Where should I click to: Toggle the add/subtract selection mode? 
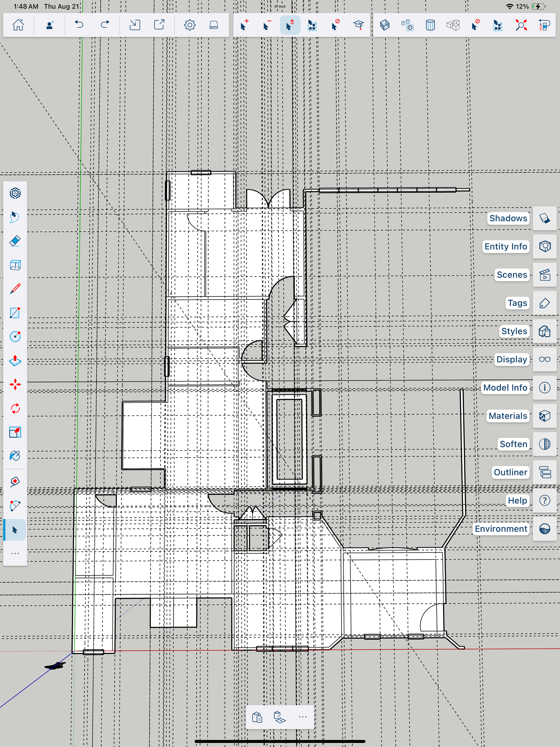[290, 25]
